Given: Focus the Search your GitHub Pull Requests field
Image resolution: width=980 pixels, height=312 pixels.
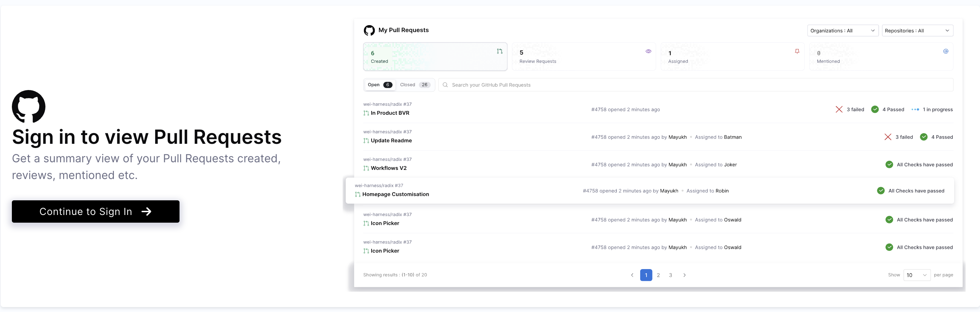Looking at the screenshot, I should (695, 85).
